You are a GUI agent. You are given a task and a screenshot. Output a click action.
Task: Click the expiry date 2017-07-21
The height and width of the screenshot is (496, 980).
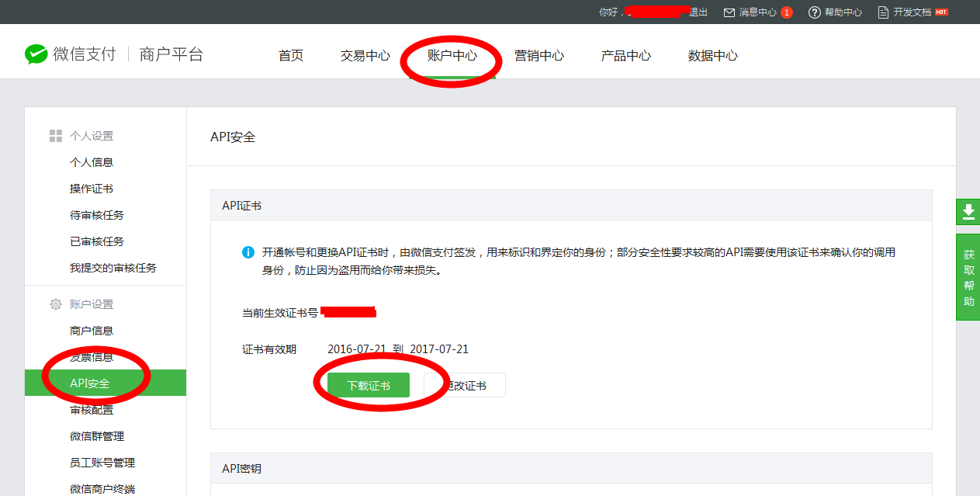[x=439, y=349]
